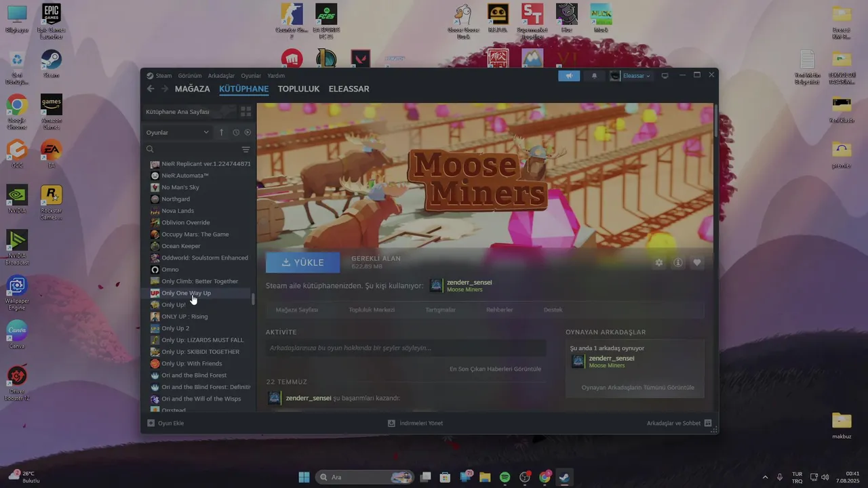Click the YÜKLE install button

(303, 262)
